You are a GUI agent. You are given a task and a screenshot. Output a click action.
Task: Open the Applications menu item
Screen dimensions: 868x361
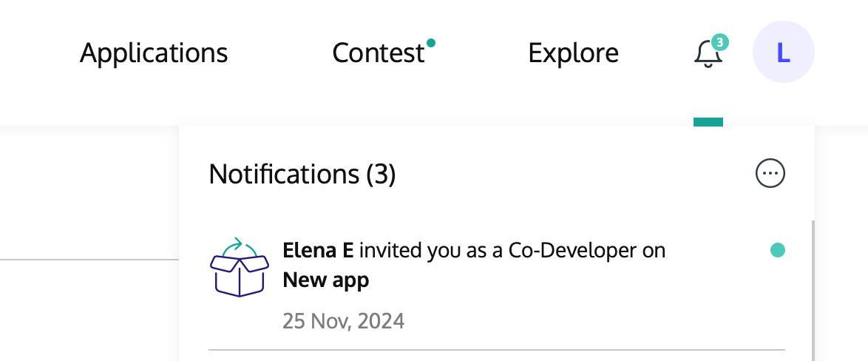click(154, 53)
